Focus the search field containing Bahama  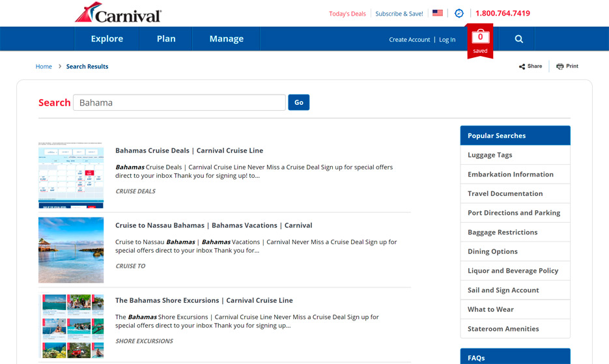click(x=179, y=102)
